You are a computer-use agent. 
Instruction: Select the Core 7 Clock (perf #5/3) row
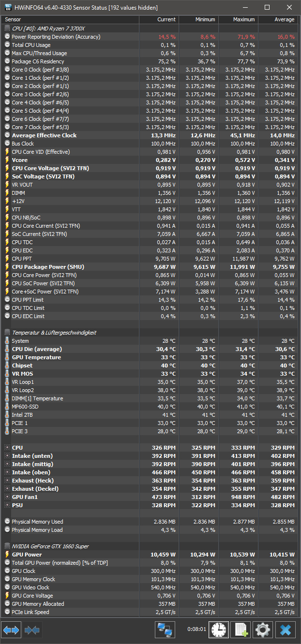point(150,127)
